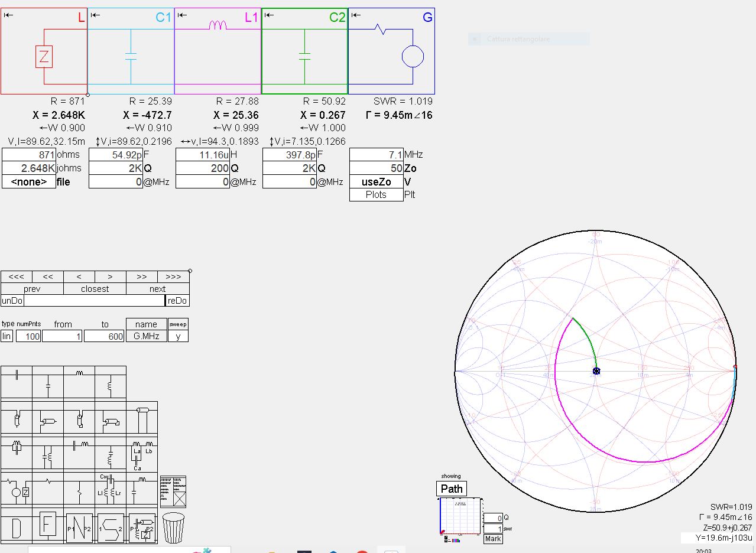Click the Mark button

click(493, 538)
